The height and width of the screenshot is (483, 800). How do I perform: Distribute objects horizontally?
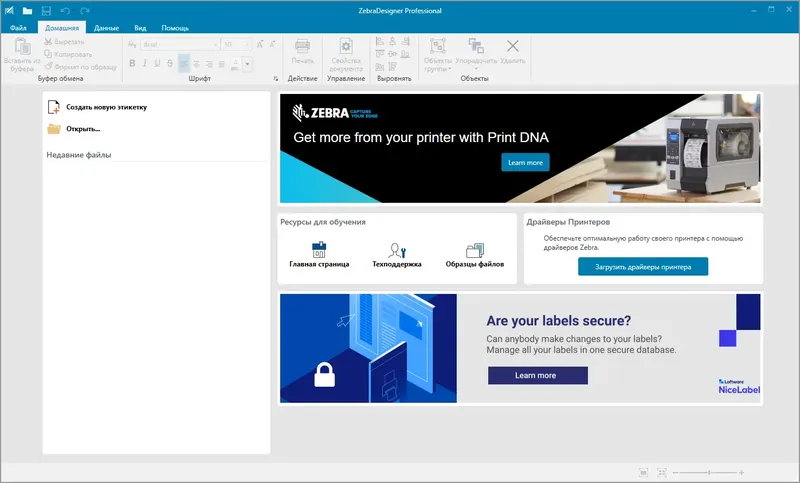pos(380,66)
